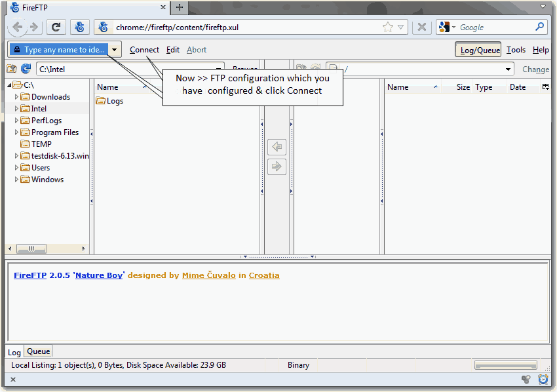The height and width of the screenshot is (392, 557).
Task: Click the add-on bar alarm clock icon
Action: pos(543,379)
